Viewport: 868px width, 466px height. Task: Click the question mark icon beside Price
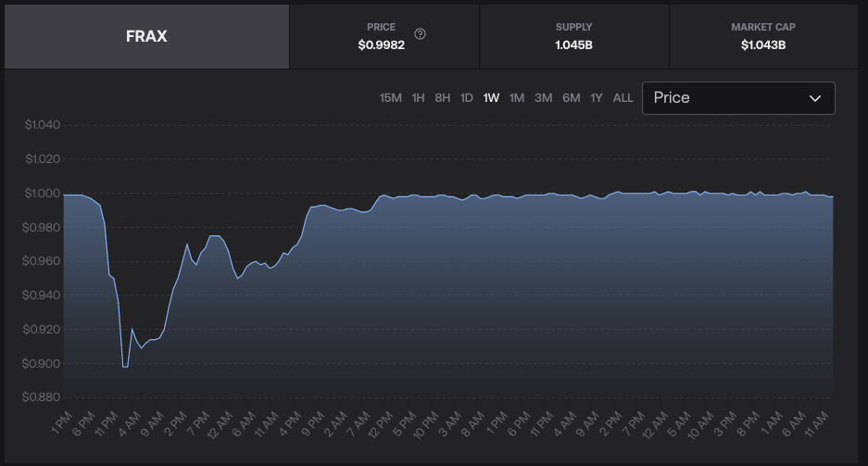(x=421, y=34)
